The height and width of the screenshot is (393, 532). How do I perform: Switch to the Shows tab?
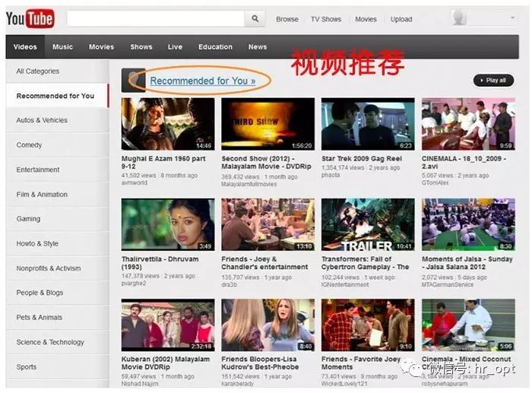pyautogui.click(x=141, y=47)
